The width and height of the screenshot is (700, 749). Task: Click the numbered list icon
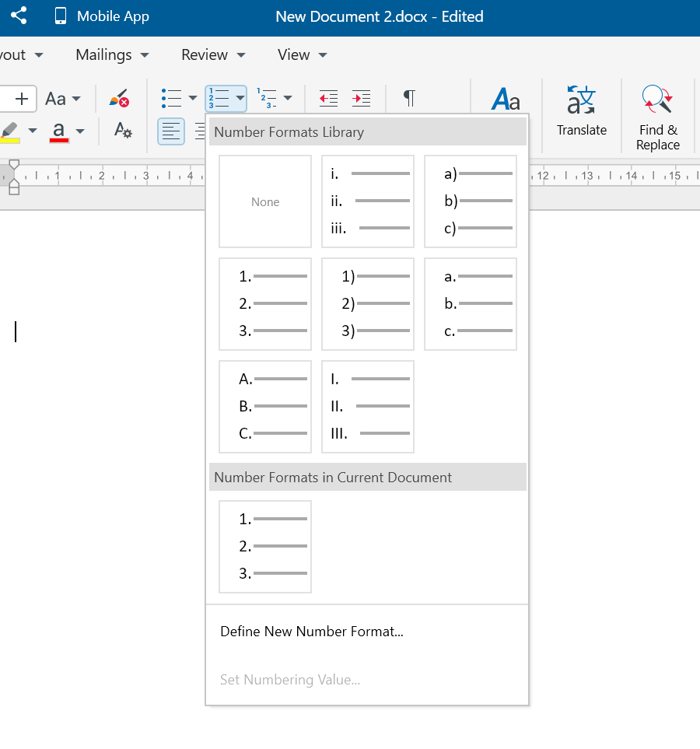point(219,99)
